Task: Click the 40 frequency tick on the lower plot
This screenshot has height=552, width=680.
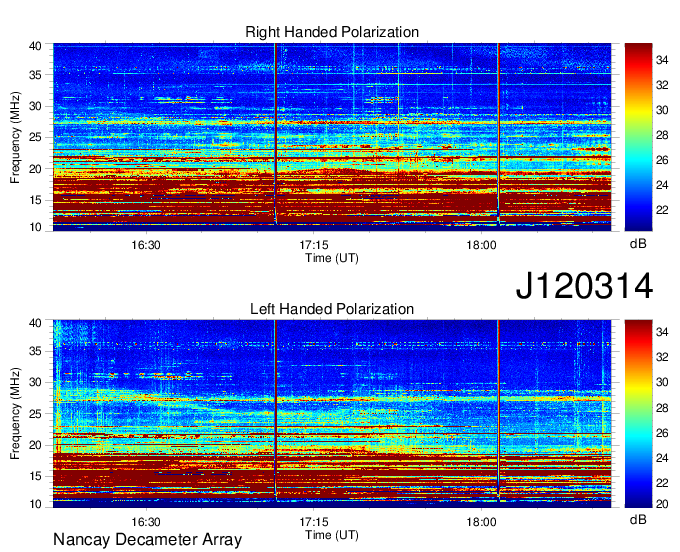Action: pyautogui.click(x=35, y=323)
